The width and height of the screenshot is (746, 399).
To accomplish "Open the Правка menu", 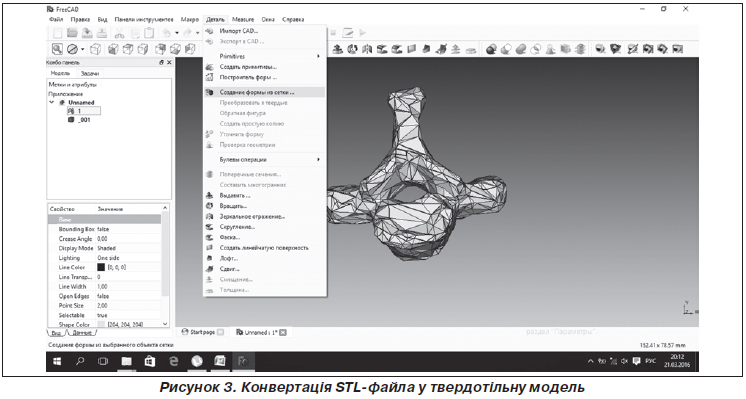I will pyautogui.click(x=80, y=19).
